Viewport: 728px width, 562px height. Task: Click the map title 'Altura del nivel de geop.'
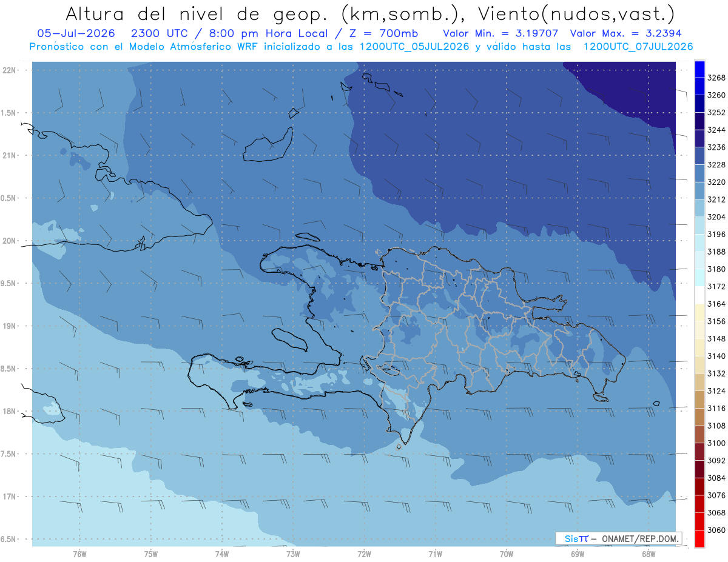[198, 13]
